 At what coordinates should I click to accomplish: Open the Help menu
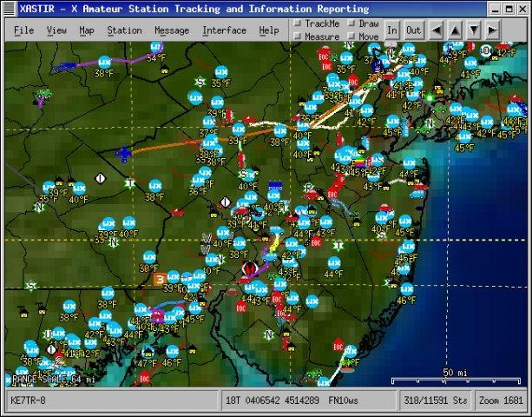pos(269,30)
